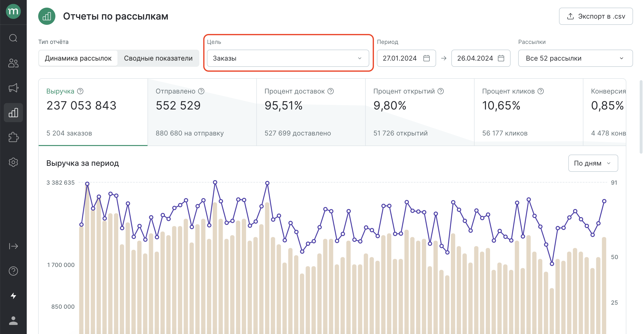The image size is (644, 334).
Task: Click chevron of the Заказы goal selector
Action: (x=360, y=58)
